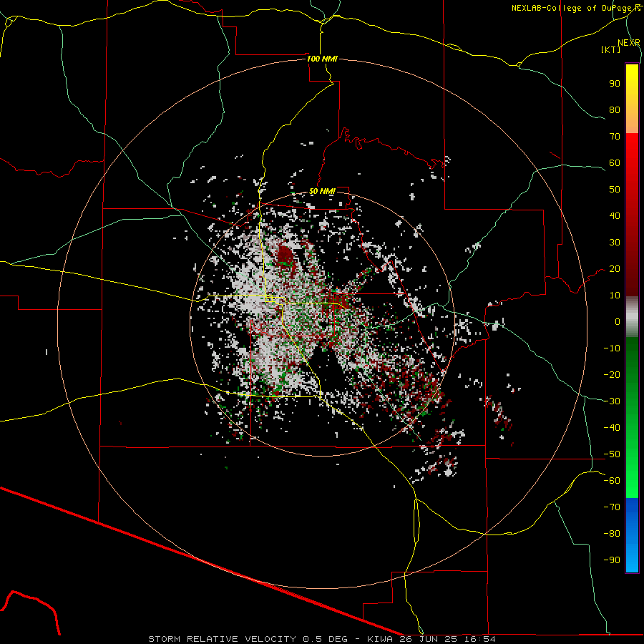Click the [KT] units label
The width and height of the screenshot is (644, 644).
click(x=611, y=49)
